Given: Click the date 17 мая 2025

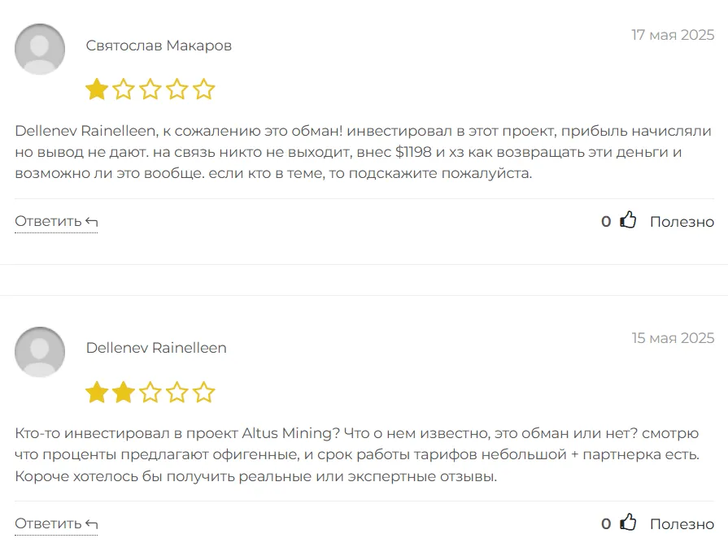Looking at the screenshot, I should [x=673, y=35].
